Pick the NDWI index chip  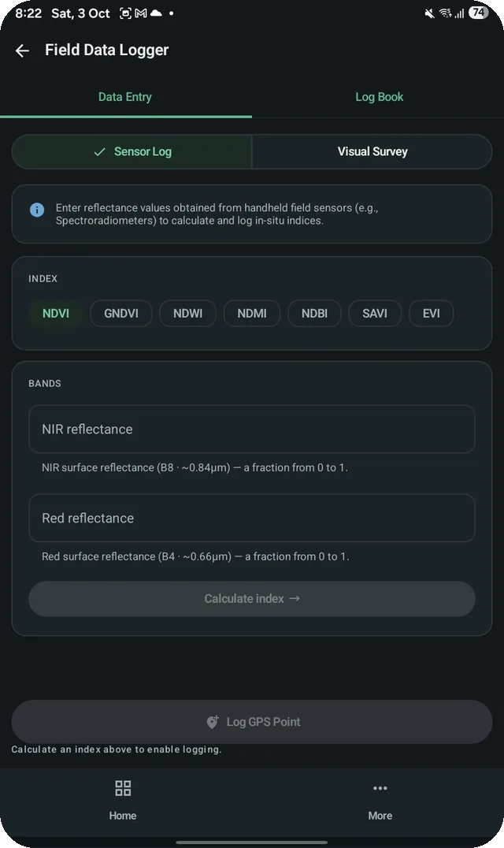click(x=188, y=313)
